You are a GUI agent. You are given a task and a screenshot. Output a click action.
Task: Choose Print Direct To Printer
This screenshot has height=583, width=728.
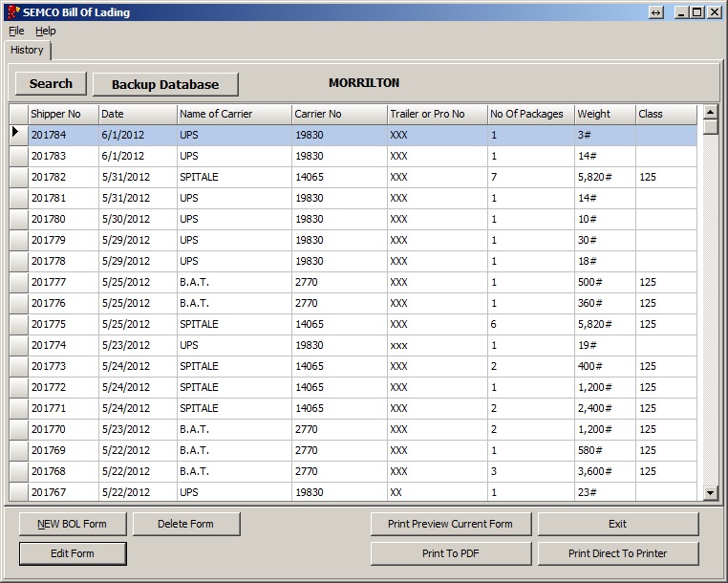[x=618, y=553]
